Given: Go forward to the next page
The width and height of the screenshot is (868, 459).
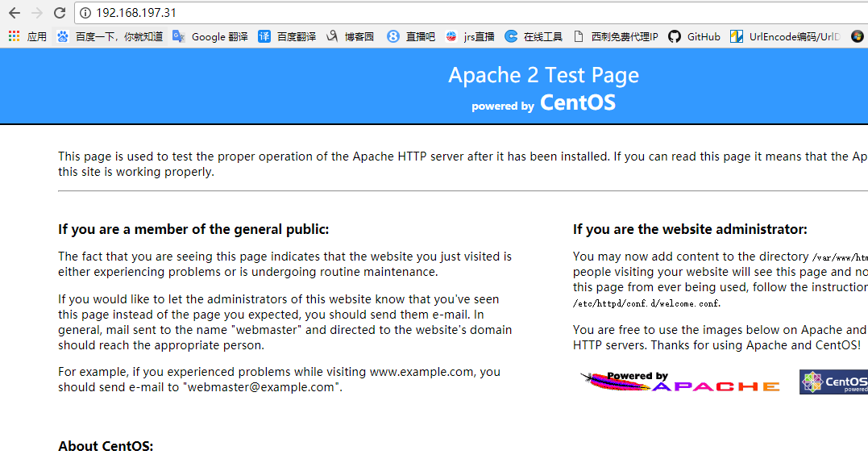Looking at the screenshot, I should coord(37,13).
